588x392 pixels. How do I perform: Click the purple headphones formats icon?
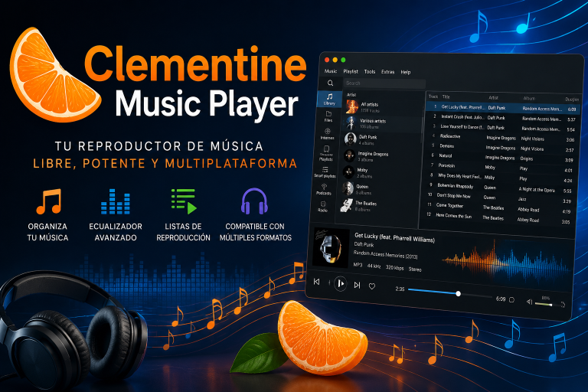click(254, 201)
